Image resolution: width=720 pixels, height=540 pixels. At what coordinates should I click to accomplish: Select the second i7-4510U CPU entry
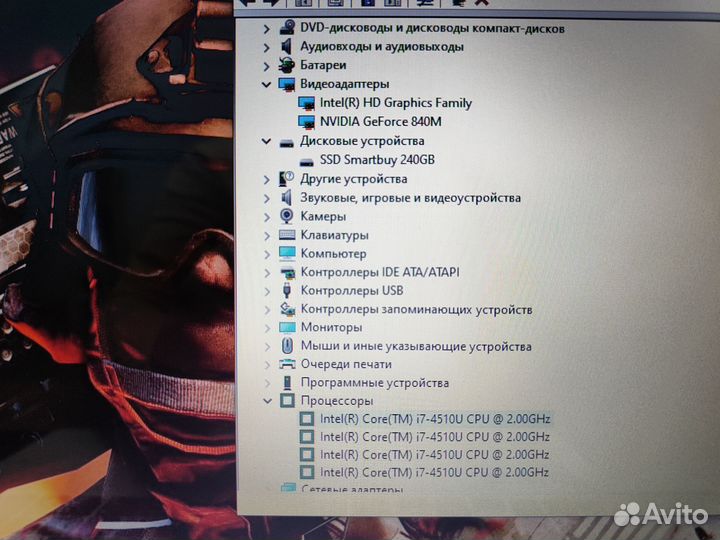[434, 437]
